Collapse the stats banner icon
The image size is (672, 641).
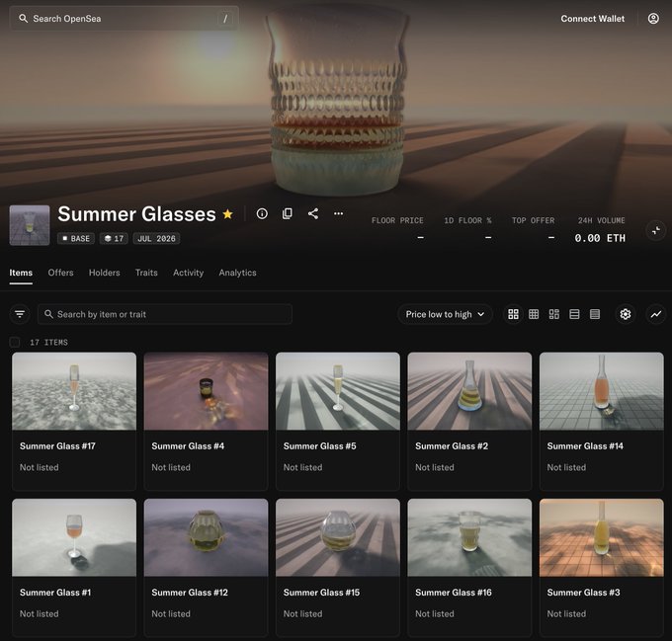[656, 230]
